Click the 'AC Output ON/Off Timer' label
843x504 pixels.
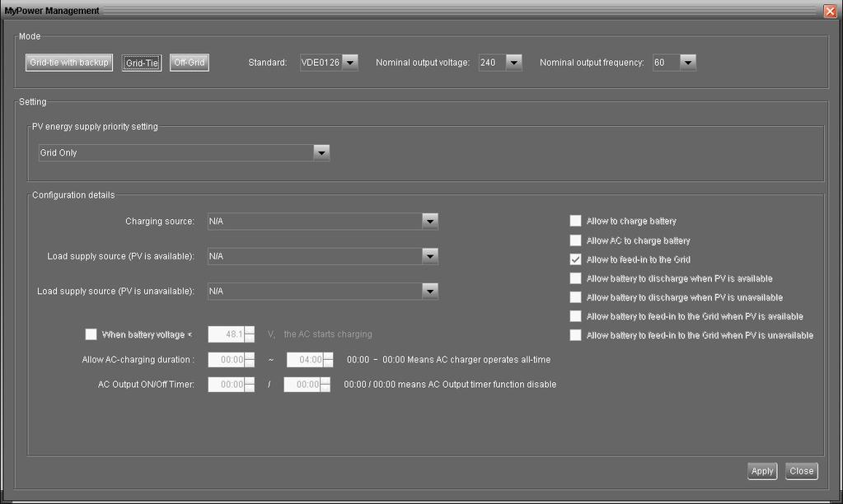pyautogui.click(x=146, y=385)
